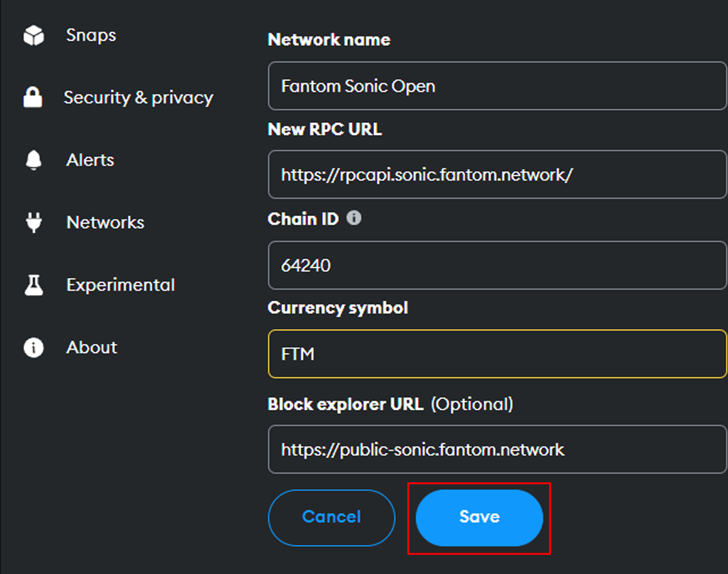Click the Block explorer URL label
The height and width of the screenshot is (574, 728).
click(346, 404)
